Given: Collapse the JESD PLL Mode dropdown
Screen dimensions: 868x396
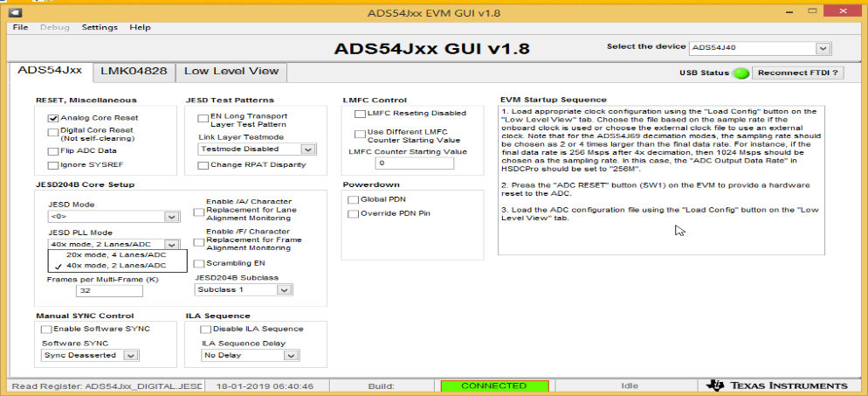Looking at the screenshot, I should coord(114,244).
